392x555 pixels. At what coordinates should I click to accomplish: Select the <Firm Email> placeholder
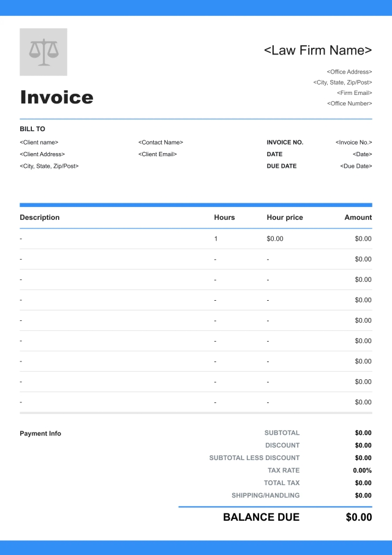coord(354,93)
